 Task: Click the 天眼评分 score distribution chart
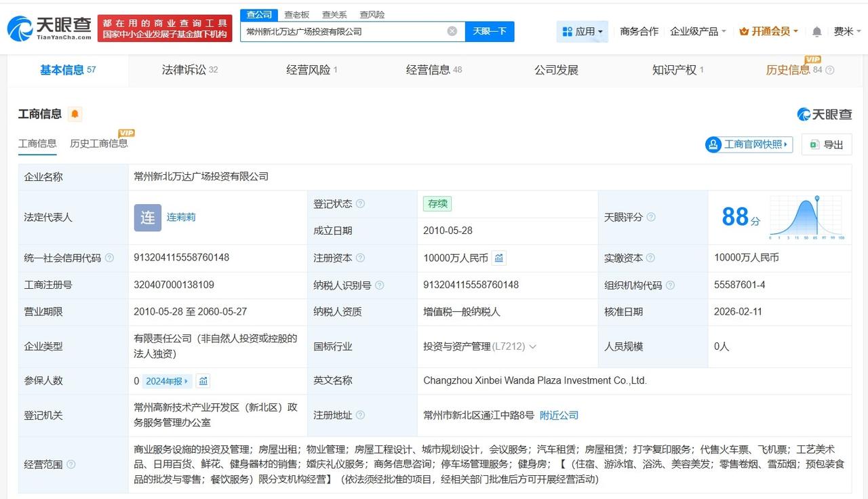coord(807,218)
